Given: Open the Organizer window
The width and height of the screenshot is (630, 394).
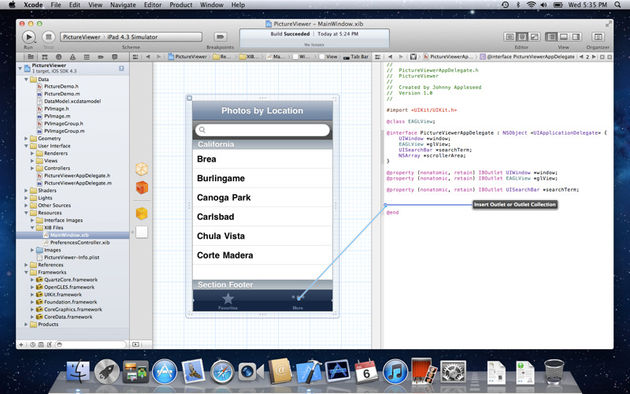Looking at the screenshot, I should [598, 37].
